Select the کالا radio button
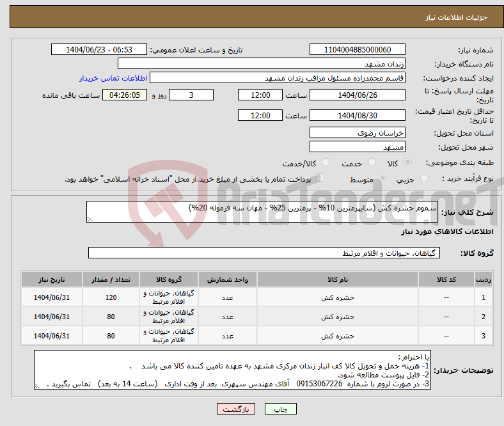The image size is (504, 426). (x=407, y=162)
